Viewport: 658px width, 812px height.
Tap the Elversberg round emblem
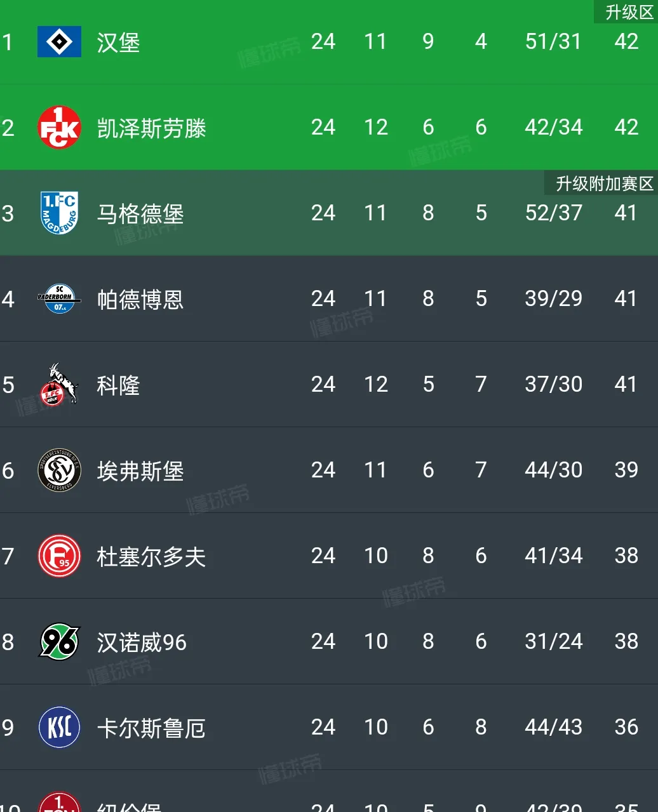tap(59, 470)
